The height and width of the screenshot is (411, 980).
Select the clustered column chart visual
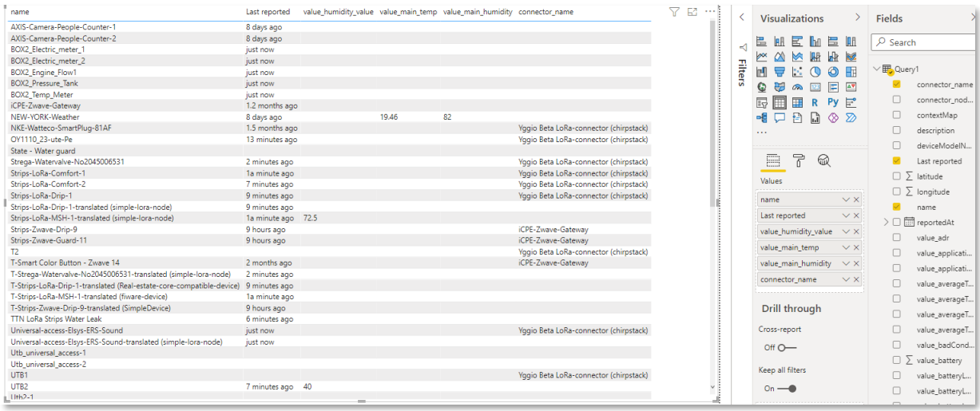click(815, 41)
